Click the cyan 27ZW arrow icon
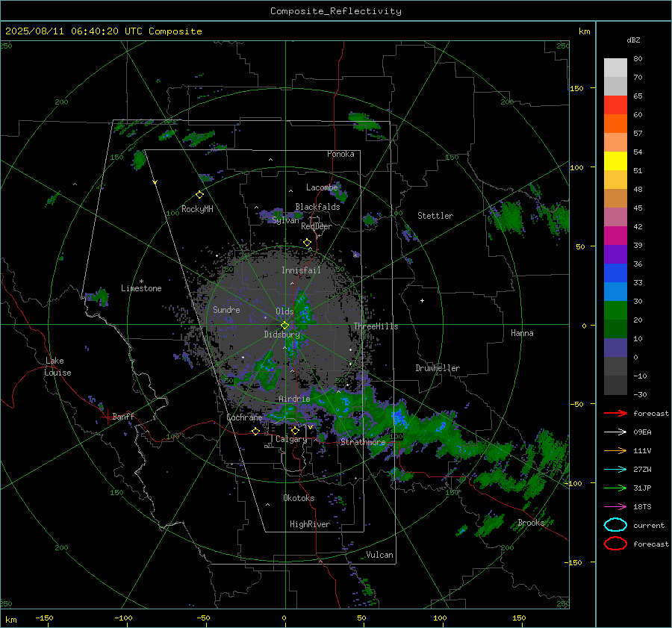This screenshot has width=672, height=628. click(x=615, y=470)
